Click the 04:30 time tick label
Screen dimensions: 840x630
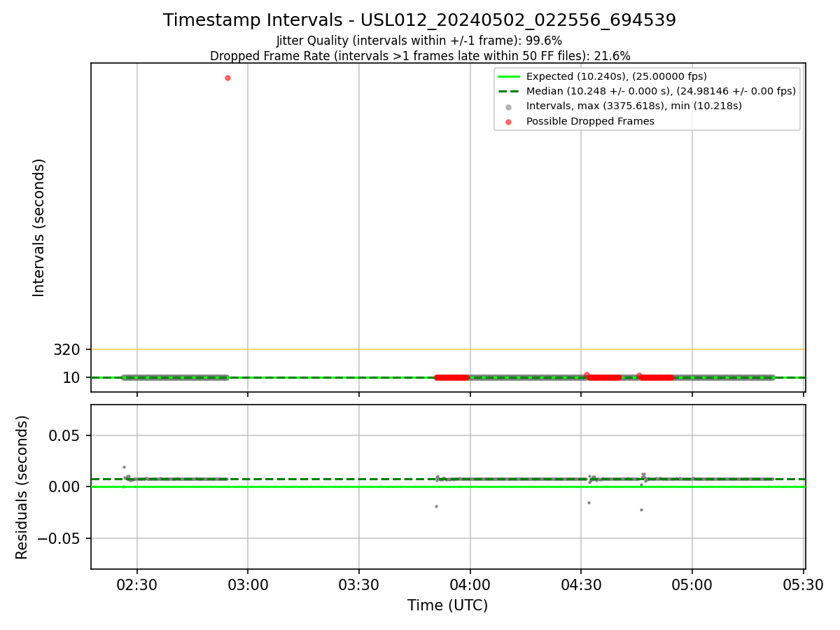pos(581,584)
